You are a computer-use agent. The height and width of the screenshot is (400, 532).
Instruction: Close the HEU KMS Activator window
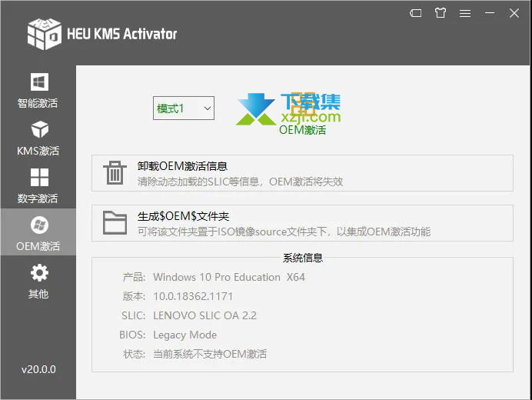point(514,13)
